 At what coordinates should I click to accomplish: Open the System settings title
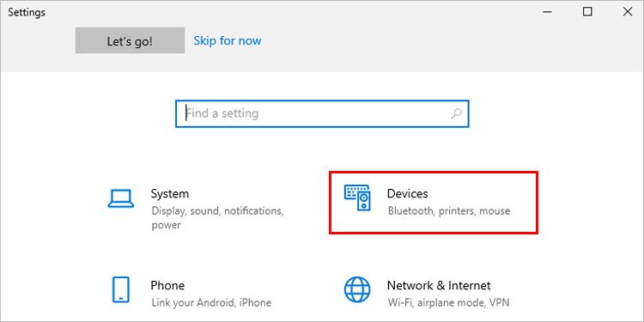[170, 193]
